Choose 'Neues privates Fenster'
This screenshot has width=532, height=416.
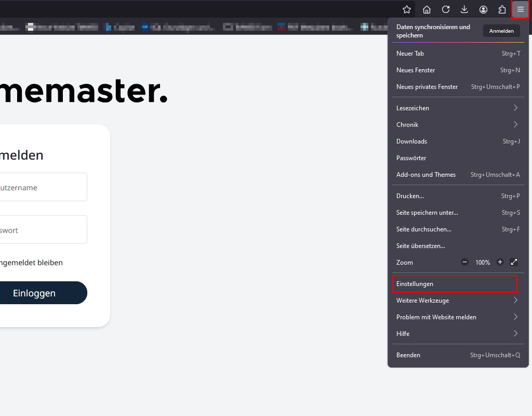coord(457,87)
